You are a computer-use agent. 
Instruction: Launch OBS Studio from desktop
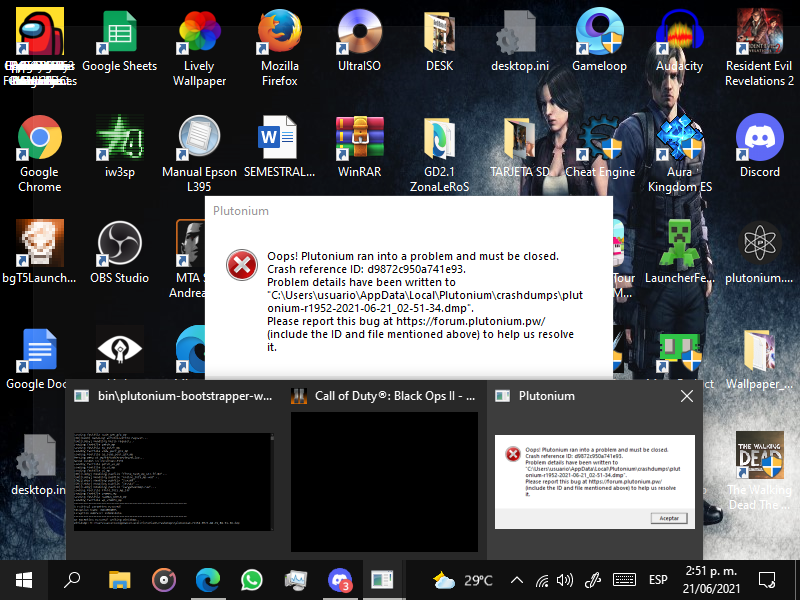pos(119,252)
